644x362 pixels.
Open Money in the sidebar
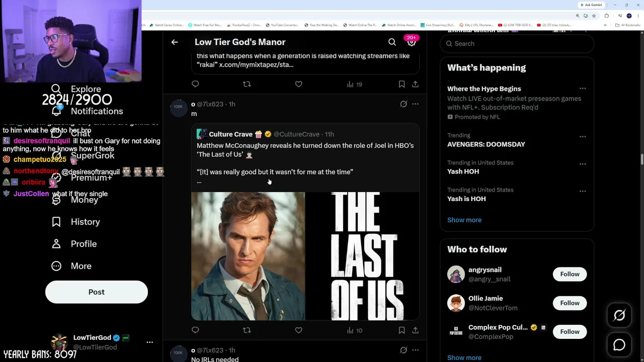point(75,200)
